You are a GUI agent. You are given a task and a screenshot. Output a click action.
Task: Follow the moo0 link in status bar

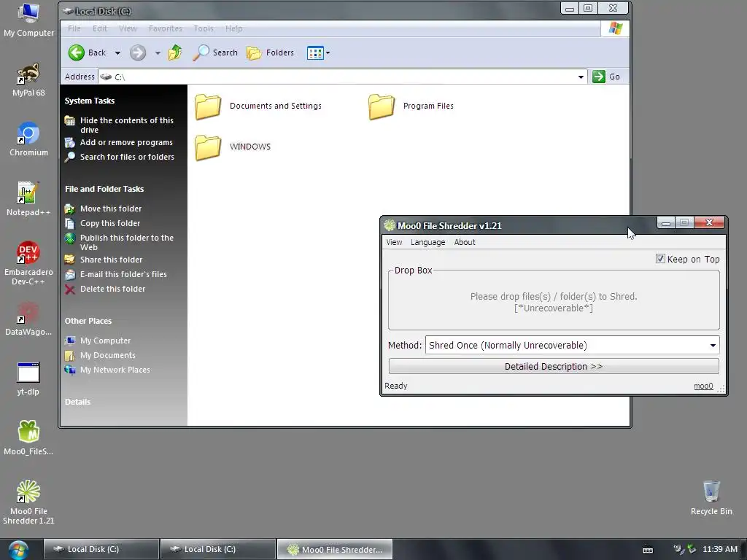point(703,386)
